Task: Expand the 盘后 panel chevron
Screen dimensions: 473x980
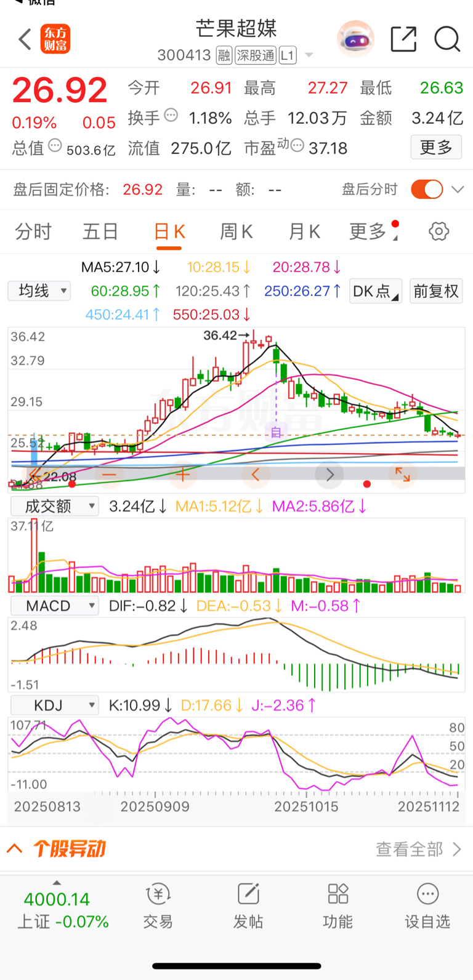Action: (458, 189)
